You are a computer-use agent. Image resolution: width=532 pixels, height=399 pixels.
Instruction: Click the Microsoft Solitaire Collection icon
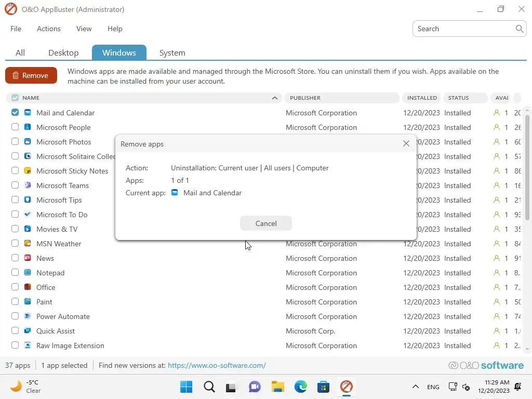tap(28, 156)
